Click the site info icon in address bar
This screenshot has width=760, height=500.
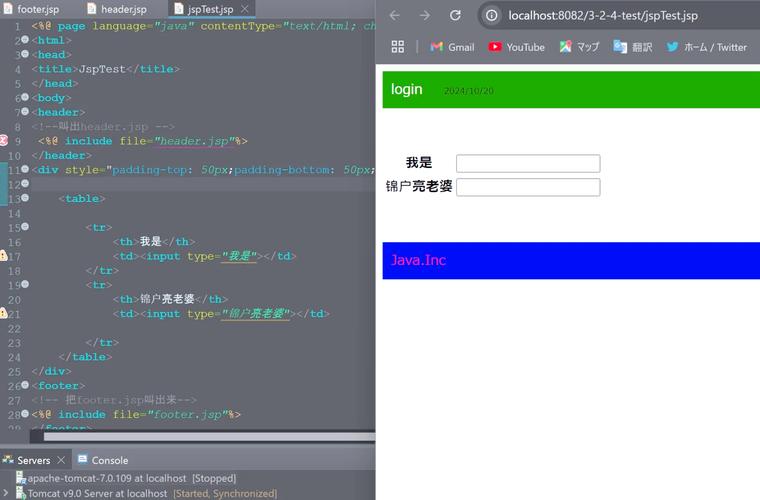[492, 15]
